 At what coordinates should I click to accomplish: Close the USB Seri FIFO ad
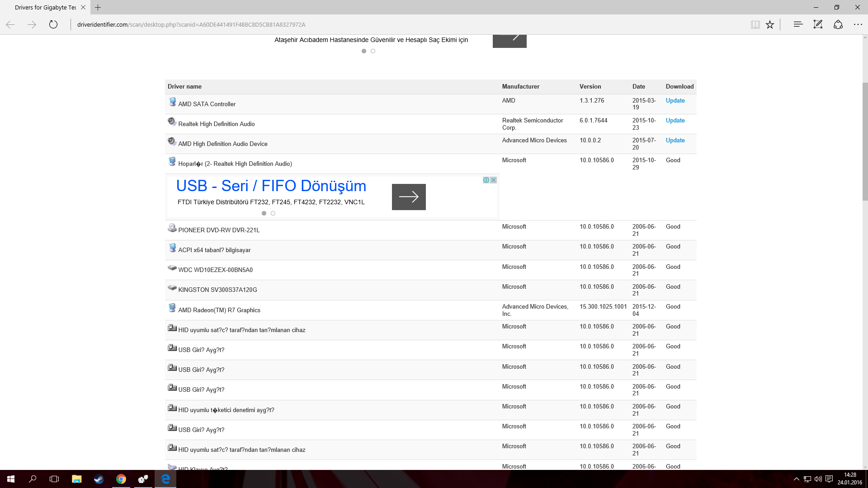point(493,180)
